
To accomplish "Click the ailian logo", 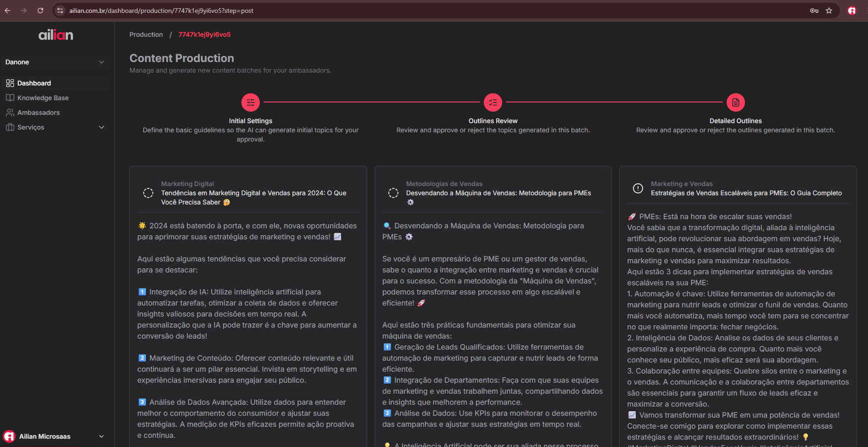I will [x=56, y=34].
